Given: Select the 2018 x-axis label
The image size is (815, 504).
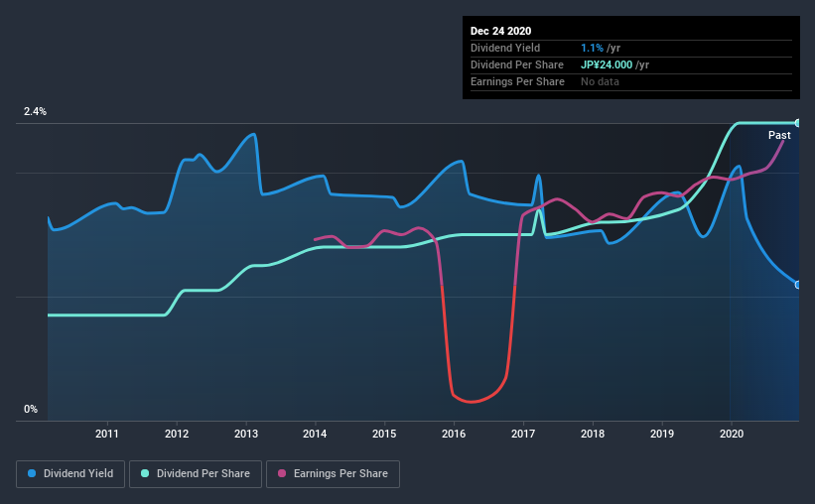Looking at the screenshot, I should [x=593, y=434].
